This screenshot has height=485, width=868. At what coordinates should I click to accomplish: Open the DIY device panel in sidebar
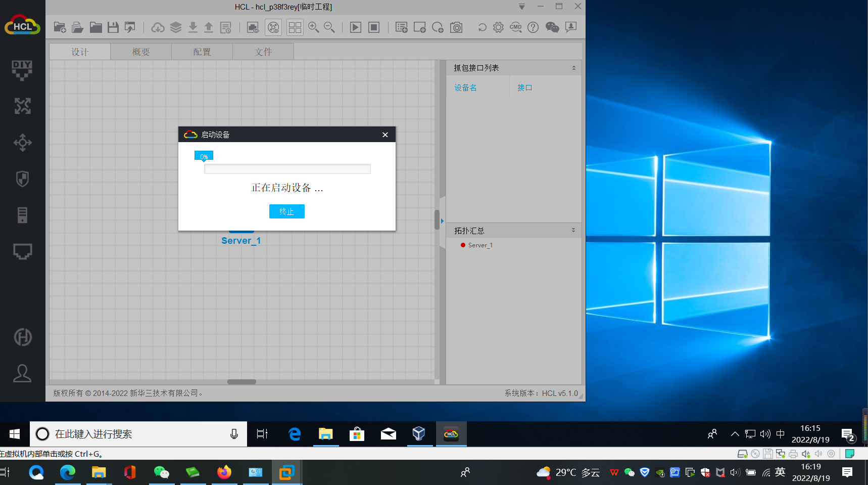(x=22, y=70)
